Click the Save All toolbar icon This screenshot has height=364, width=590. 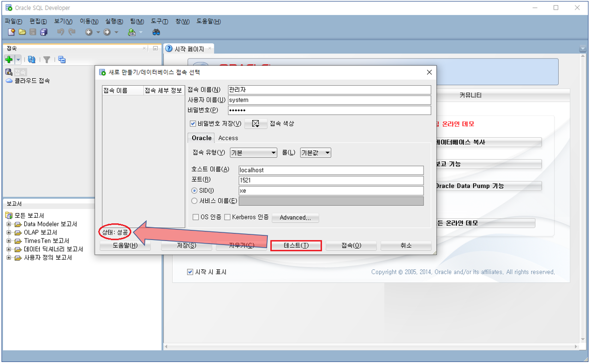tap(44, 32)
